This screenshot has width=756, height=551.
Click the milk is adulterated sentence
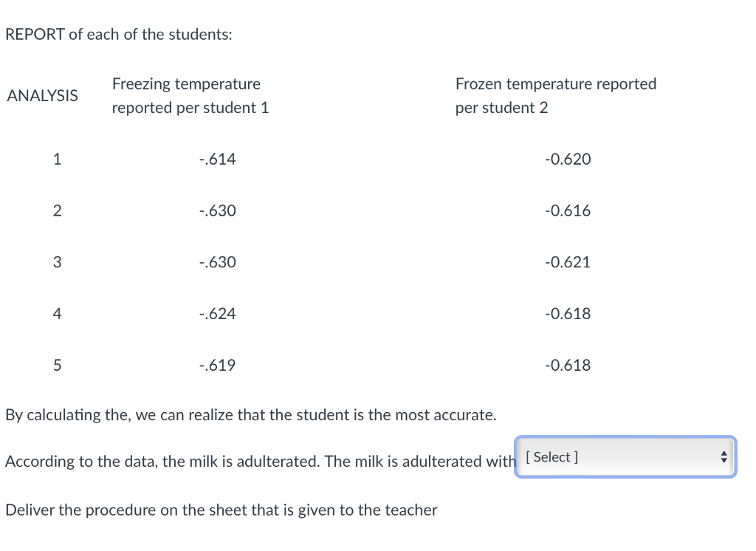(260, 461)
